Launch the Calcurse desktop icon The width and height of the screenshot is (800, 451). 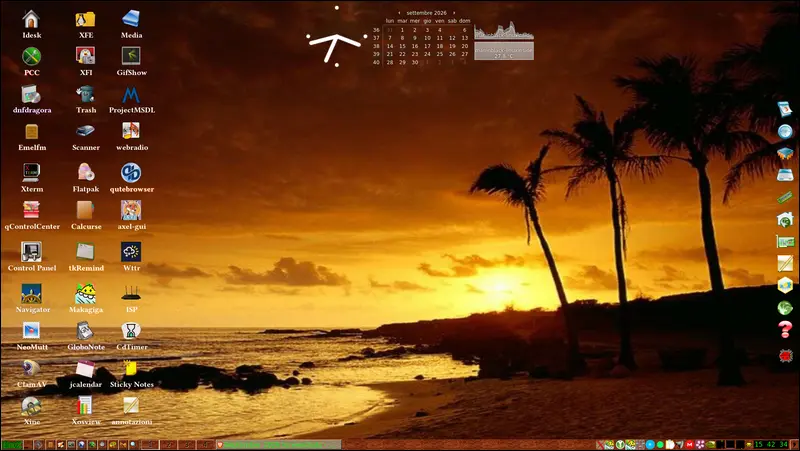click(85, 210)
